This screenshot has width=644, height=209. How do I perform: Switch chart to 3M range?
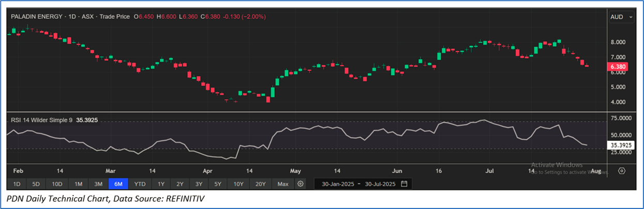[x=98, y=184]
